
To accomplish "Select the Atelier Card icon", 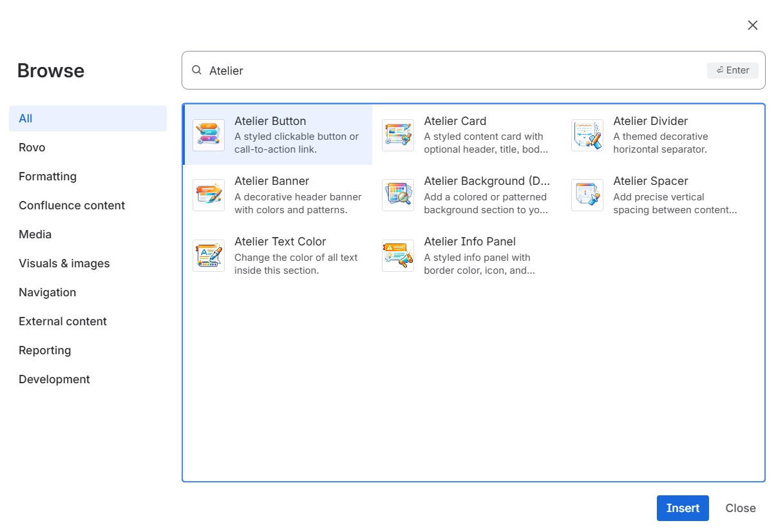I will tap(398, 135).
